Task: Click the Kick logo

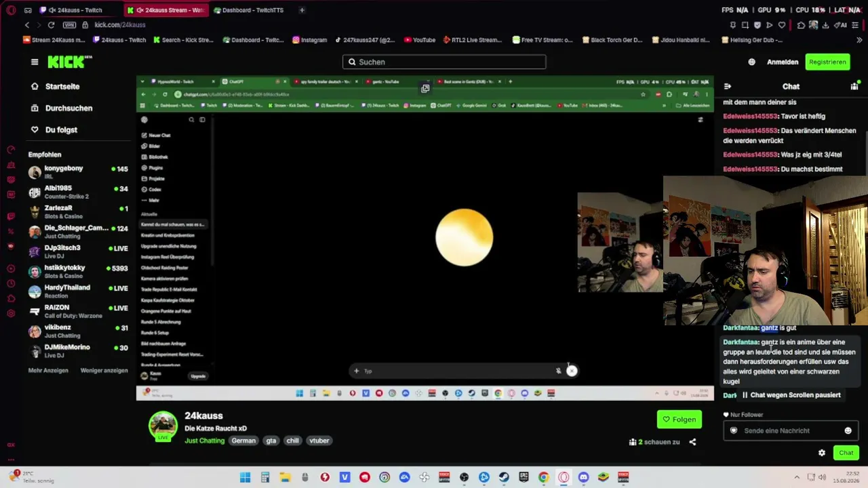Action: click(x=70, y=62)
